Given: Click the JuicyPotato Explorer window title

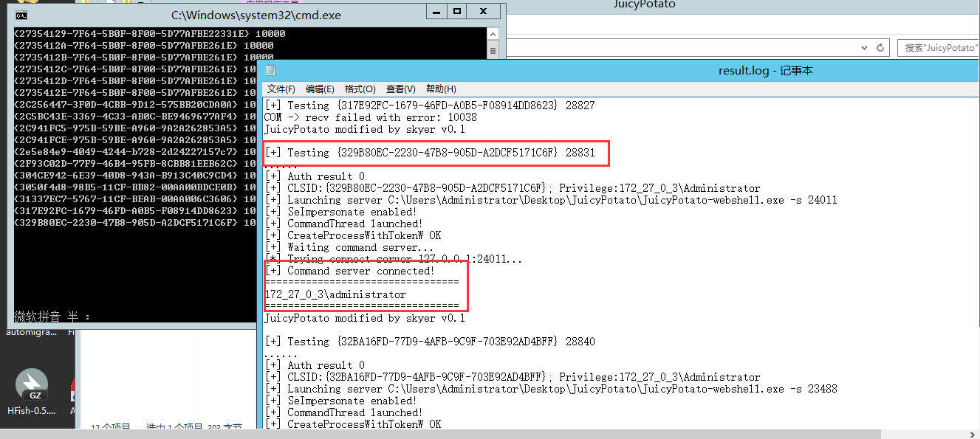Looking at the screenshot, I should point(645,4).
